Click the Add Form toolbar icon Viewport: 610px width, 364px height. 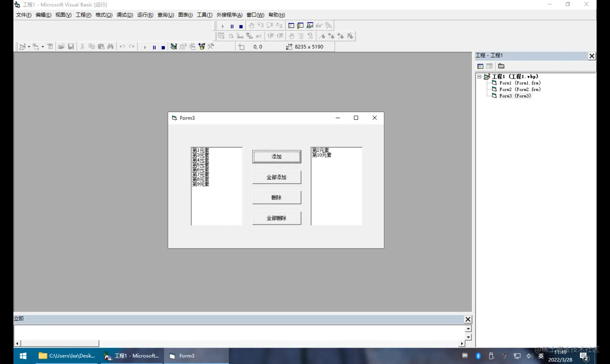(x=36, y=47)
